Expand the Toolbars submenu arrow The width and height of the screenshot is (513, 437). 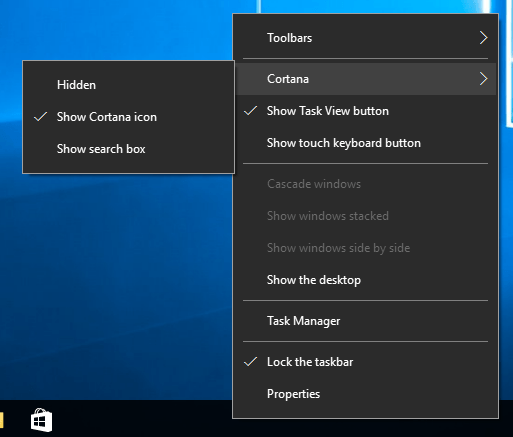point(483,38)
